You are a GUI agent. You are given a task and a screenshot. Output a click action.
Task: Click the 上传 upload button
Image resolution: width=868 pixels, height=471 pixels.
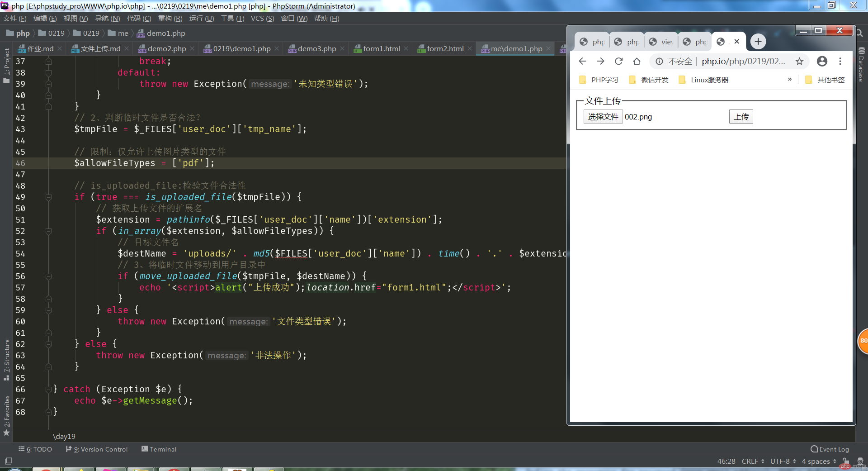[x=741, y=117]
